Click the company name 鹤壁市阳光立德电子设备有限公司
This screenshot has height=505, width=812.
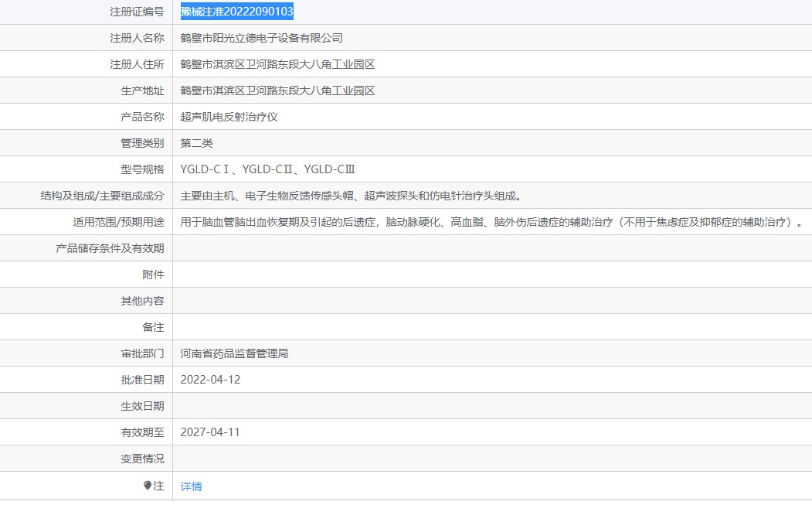261,38
